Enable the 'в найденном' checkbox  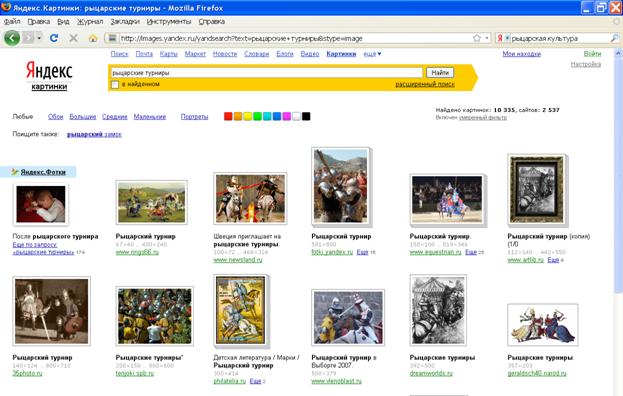point(115,85)
